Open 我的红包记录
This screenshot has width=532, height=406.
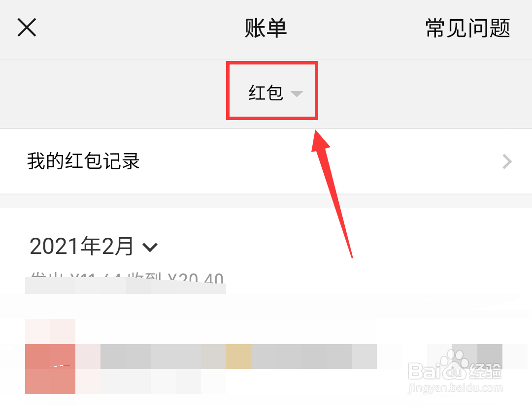point(266,161)
